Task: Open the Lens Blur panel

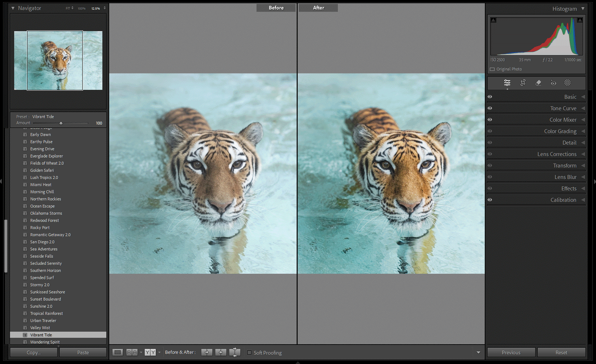Action: pos(566,177)
